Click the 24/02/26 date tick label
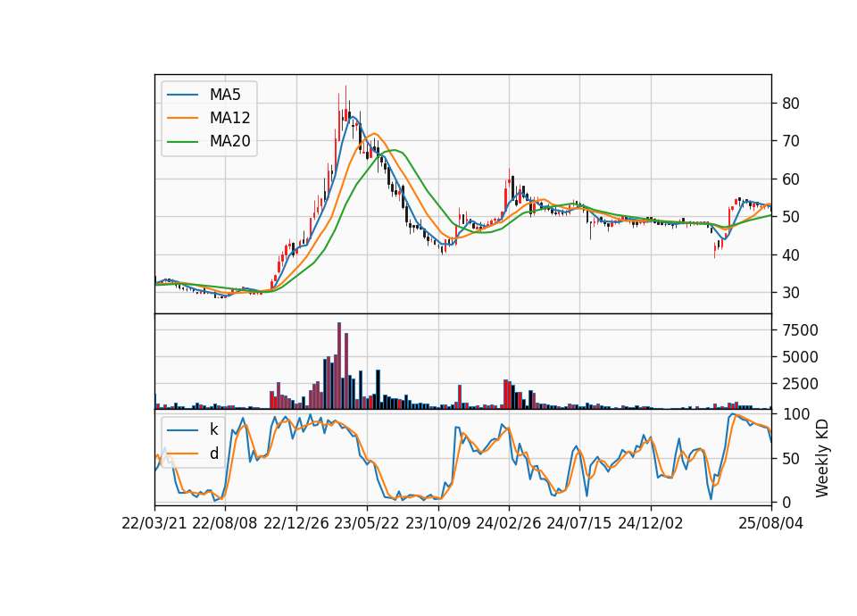Image resolution: width=857 pixels, height=616 pixels. (x=508, y=524)
